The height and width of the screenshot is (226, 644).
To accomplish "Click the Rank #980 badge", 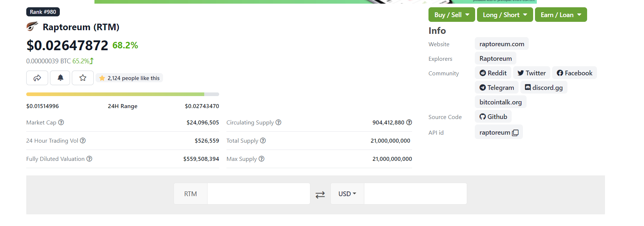I will (43, 12).
